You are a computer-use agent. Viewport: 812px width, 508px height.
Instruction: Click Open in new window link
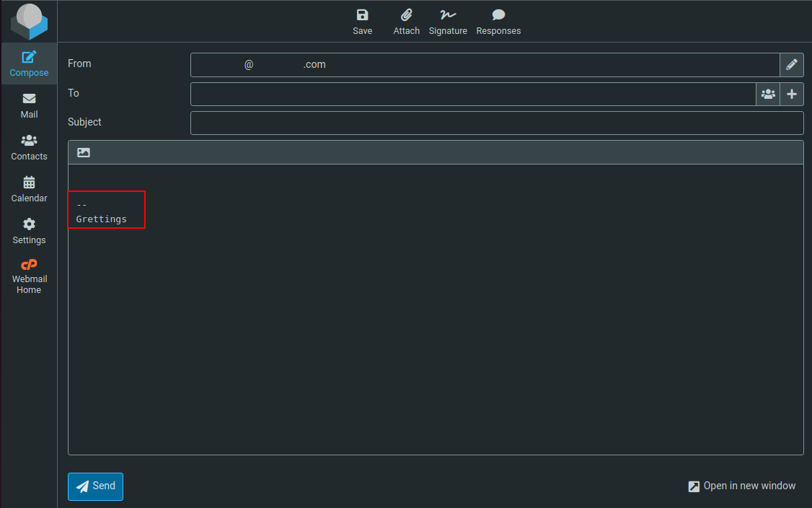click(742, 486)
